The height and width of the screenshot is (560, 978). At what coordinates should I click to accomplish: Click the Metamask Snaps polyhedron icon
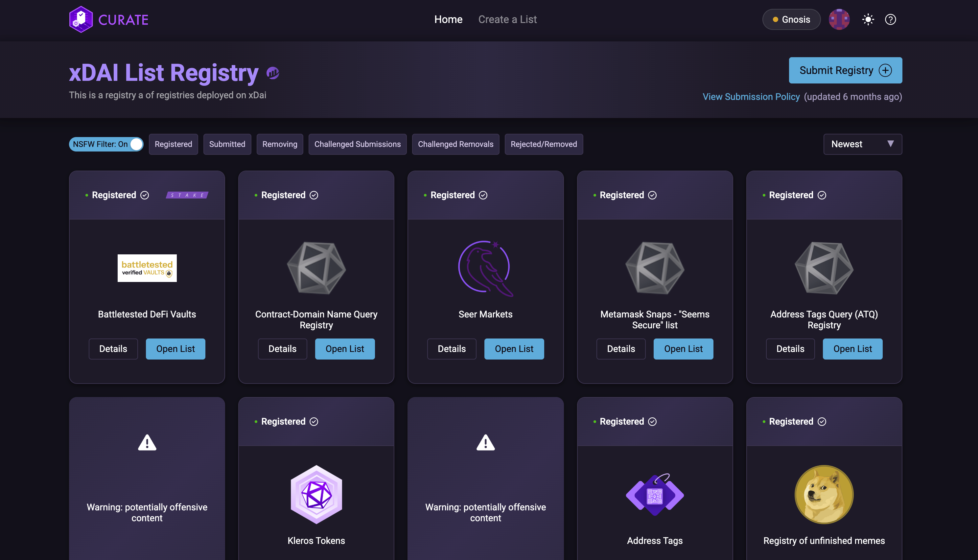coord(655,268)
